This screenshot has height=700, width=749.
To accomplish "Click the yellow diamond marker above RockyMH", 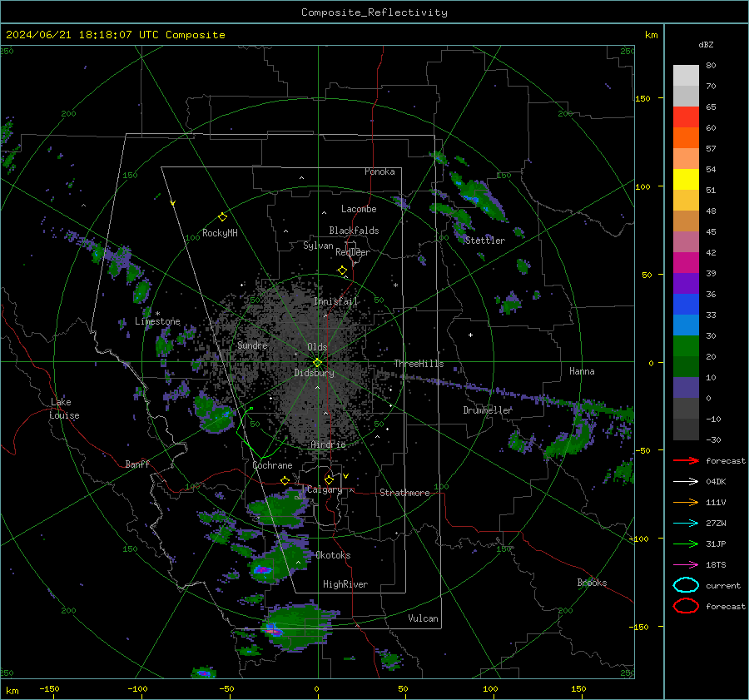I will (x=222, y=217).
